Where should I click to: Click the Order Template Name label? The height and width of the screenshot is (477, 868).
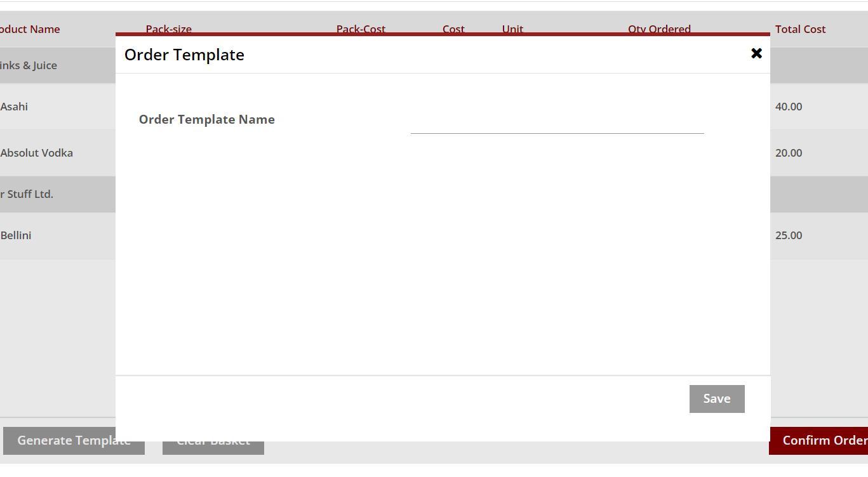coord(207,119)
